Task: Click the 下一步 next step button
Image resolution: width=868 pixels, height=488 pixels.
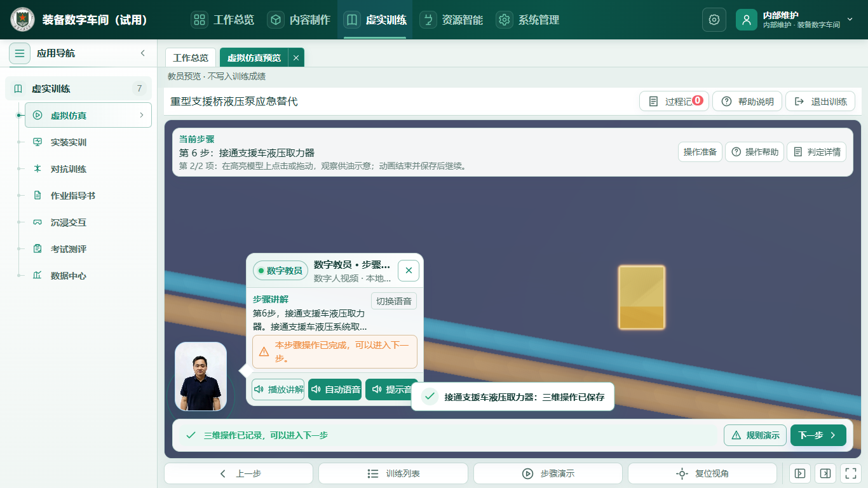Action: click(818, 435)
